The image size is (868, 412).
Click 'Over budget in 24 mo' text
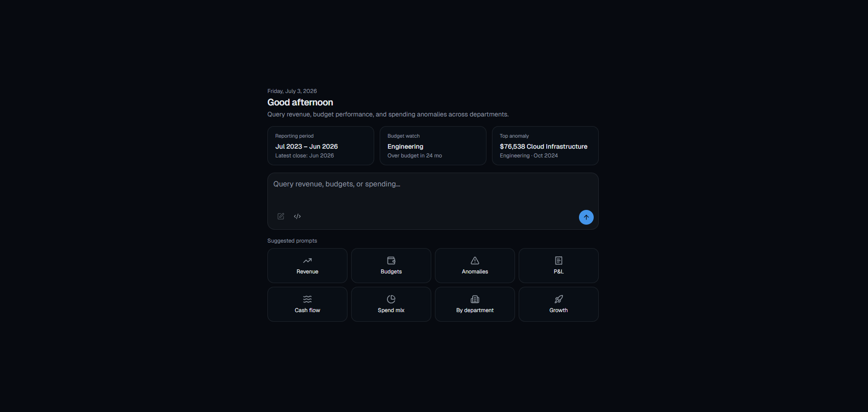[415, 156]
